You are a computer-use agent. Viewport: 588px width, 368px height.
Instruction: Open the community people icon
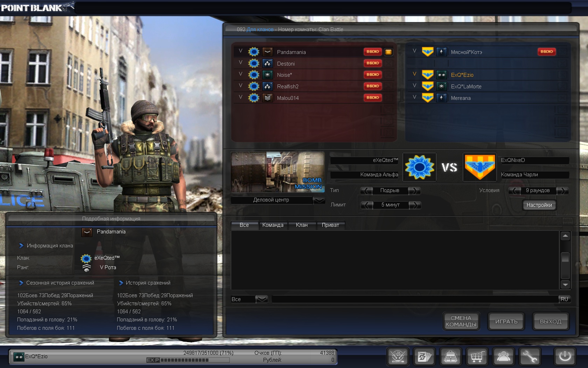pyautogui.click(x=503, y=357)
